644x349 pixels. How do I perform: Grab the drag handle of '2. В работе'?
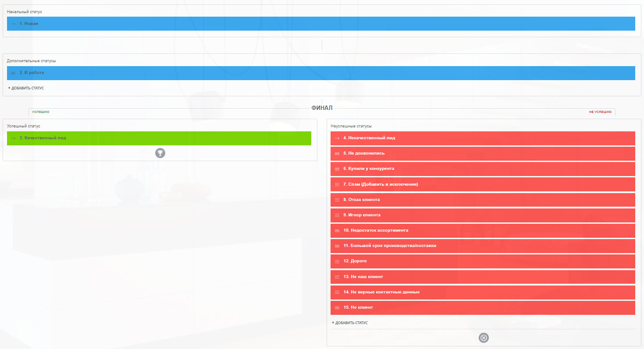click(x=13, y=73)
